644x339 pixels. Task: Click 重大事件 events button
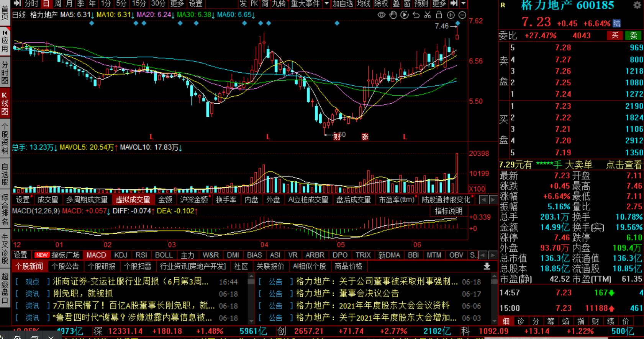click(305, 4)
